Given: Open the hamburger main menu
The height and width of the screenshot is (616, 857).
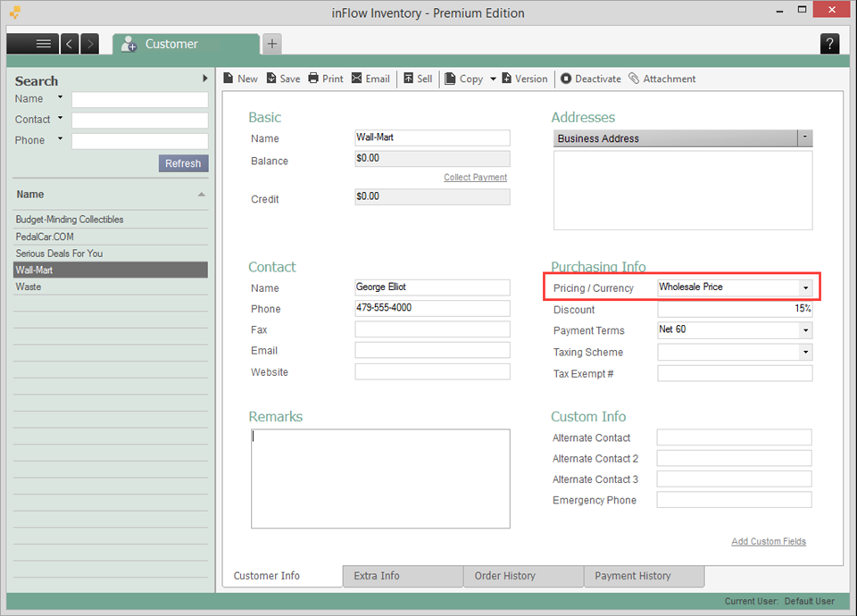Looking at the screenshot, I should [x=43, y=44].
